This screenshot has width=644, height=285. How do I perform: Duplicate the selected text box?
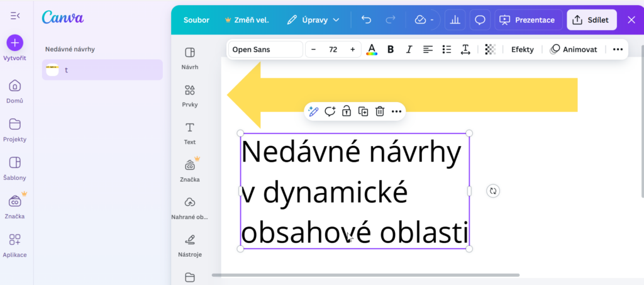[363, 111]
